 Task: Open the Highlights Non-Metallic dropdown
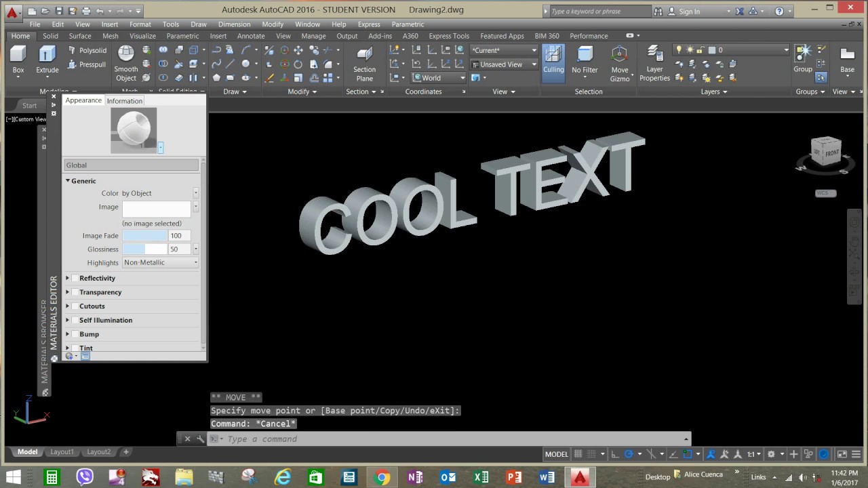pyautogui.click(x=161, y=263)
